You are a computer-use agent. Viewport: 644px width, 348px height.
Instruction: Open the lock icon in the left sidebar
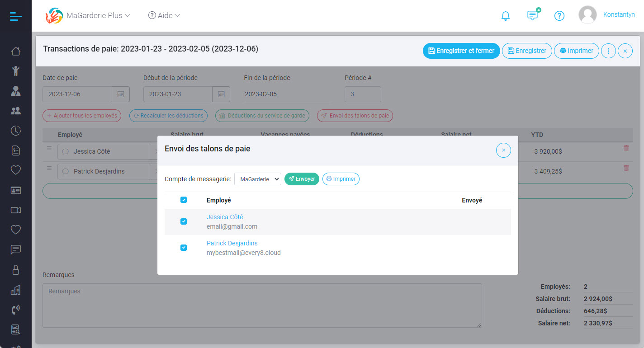15,269
